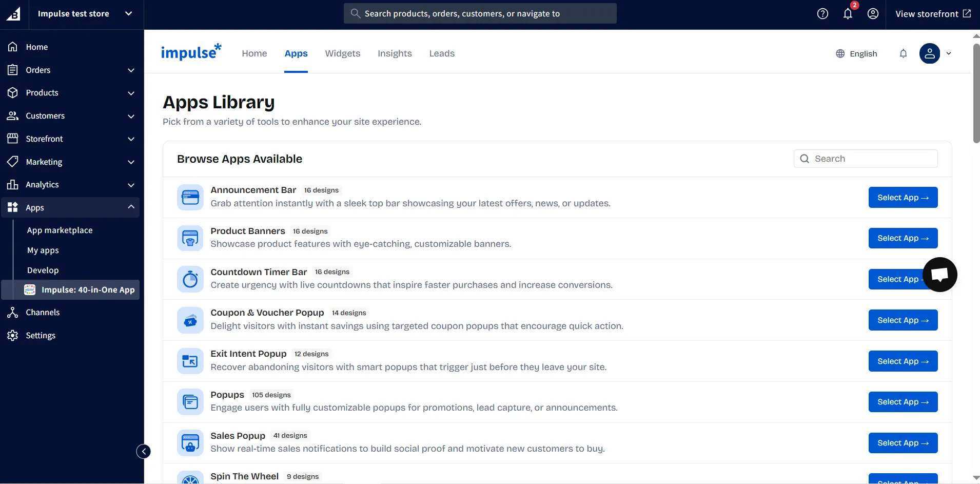Expand the Orders menu chevron

(131, 70)
